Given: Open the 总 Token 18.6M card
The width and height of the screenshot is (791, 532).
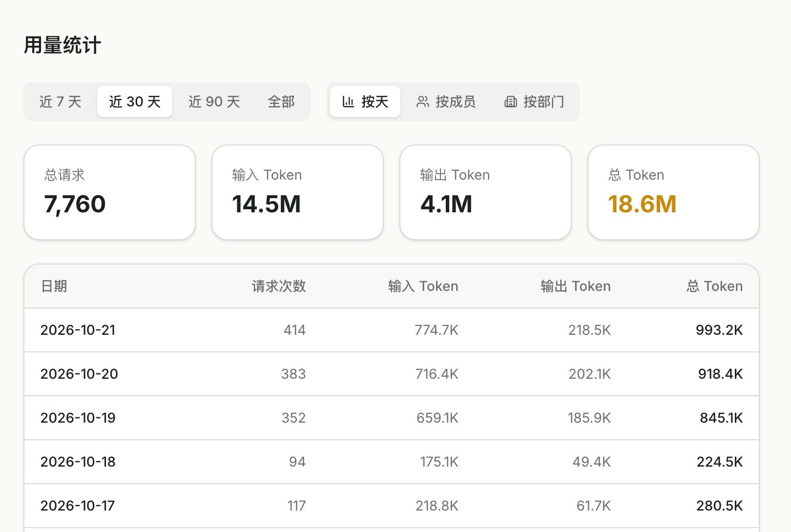Looking at the screenshot, I should coord(674,192).
